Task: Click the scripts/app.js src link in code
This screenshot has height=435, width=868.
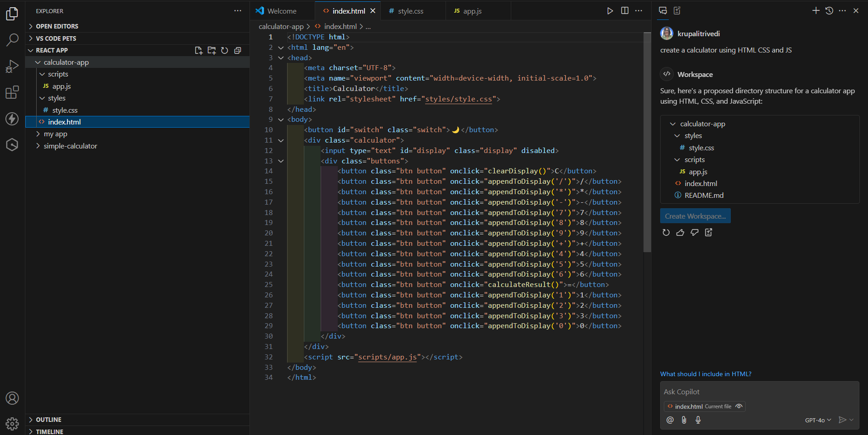Action: click(x=388, y=357)
